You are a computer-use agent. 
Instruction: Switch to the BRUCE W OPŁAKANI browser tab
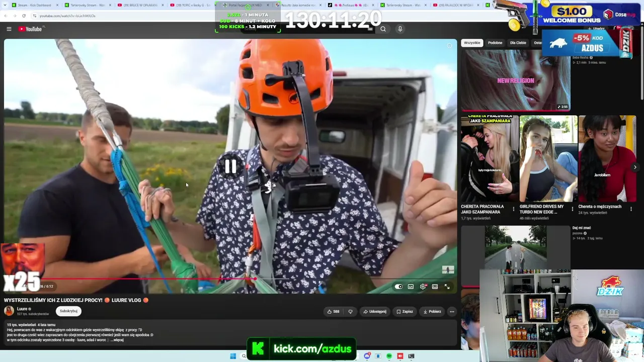pos(141,5)
